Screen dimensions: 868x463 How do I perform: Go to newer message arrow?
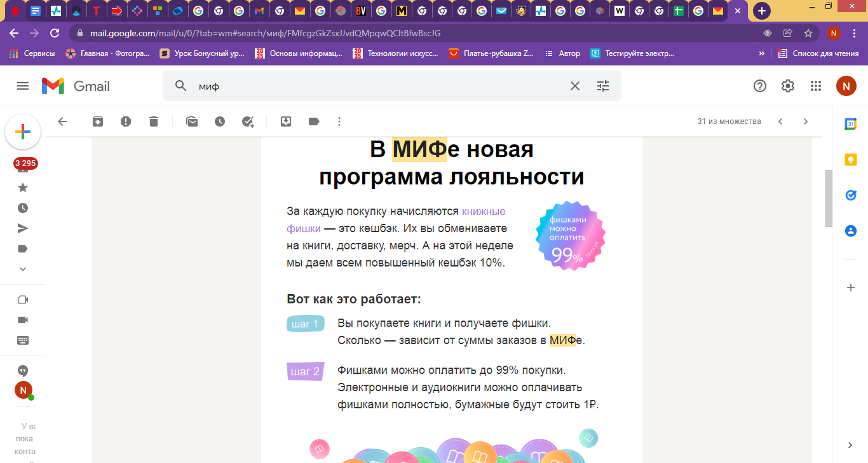click(x=780, y=121)
